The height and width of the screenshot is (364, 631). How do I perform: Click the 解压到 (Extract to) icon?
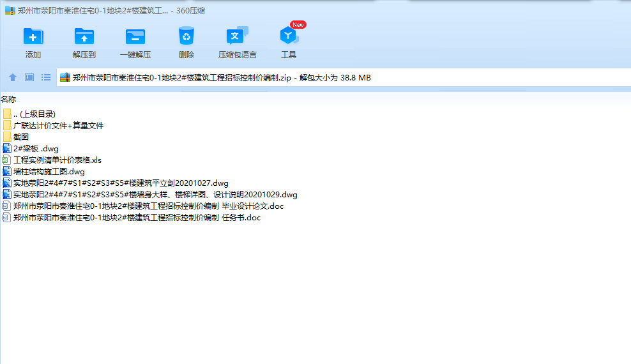[84, 36]
